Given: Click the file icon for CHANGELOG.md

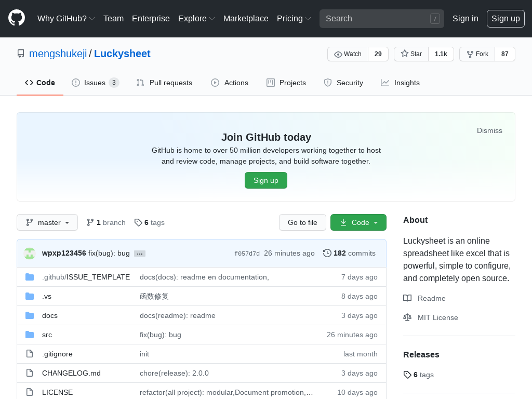Looking at the screenshot, I should (x=30, y=373).
